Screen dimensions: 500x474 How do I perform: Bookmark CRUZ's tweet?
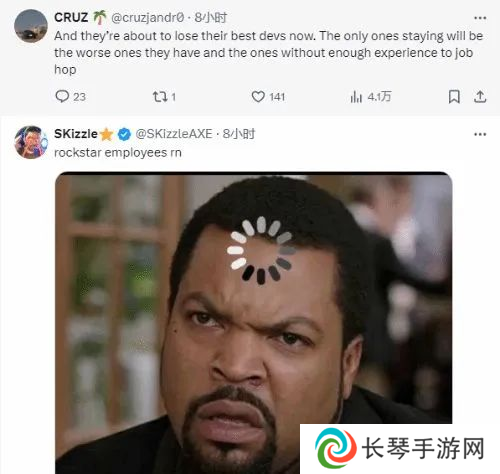coord(454,97)
